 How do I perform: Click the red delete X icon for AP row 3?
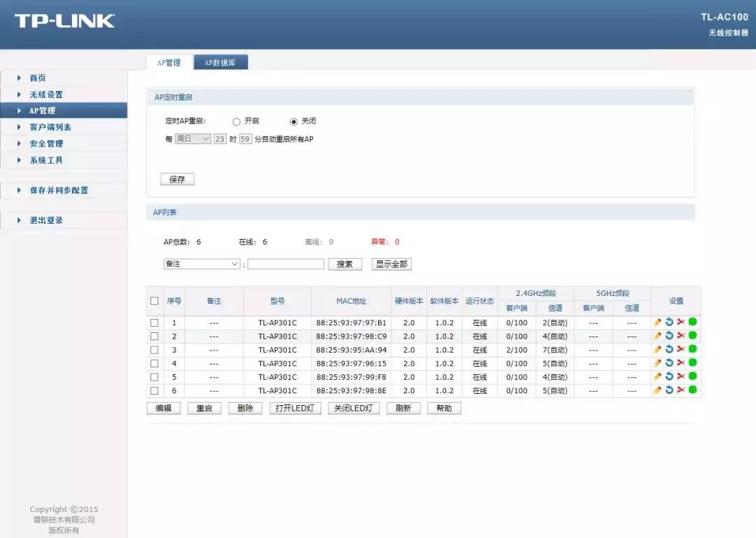(x=680, y=350)
